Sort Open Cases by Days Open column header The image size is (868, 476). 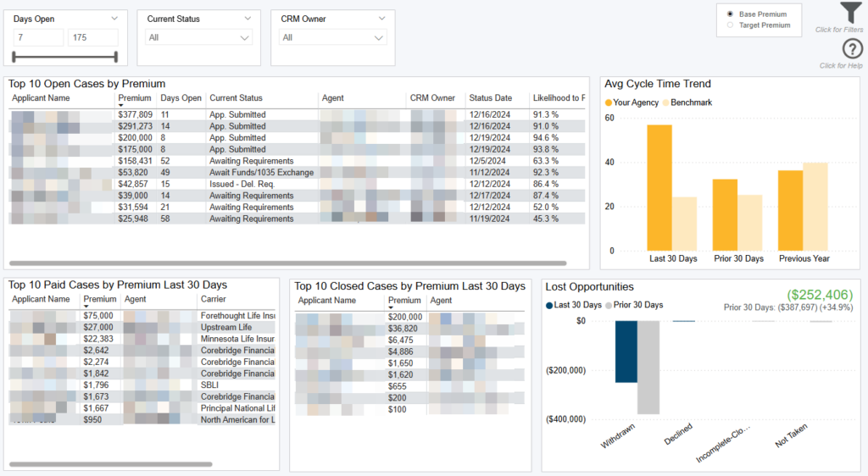(x=181, y=98)
